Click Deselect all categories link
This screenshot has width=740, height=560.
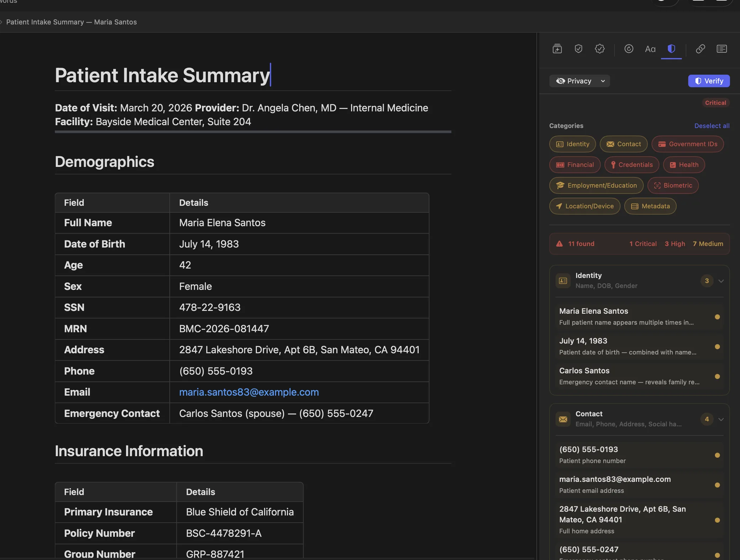click(x=712, y=126)
